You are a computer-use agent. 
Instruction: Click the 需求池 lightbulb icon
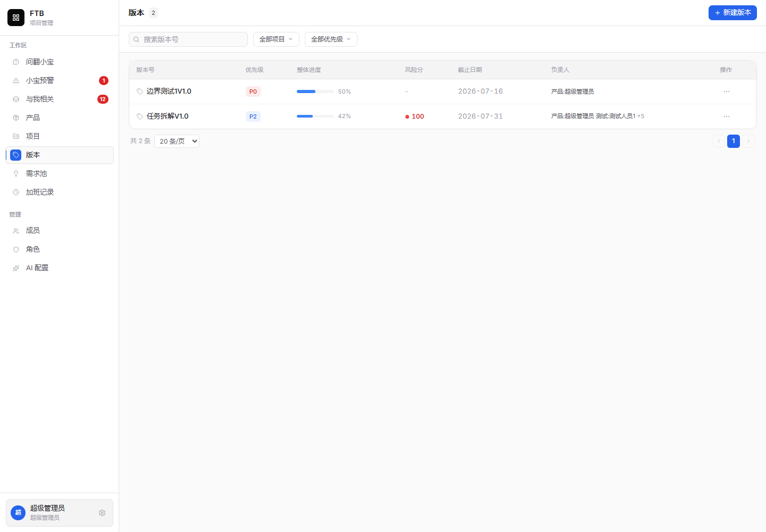16,174
